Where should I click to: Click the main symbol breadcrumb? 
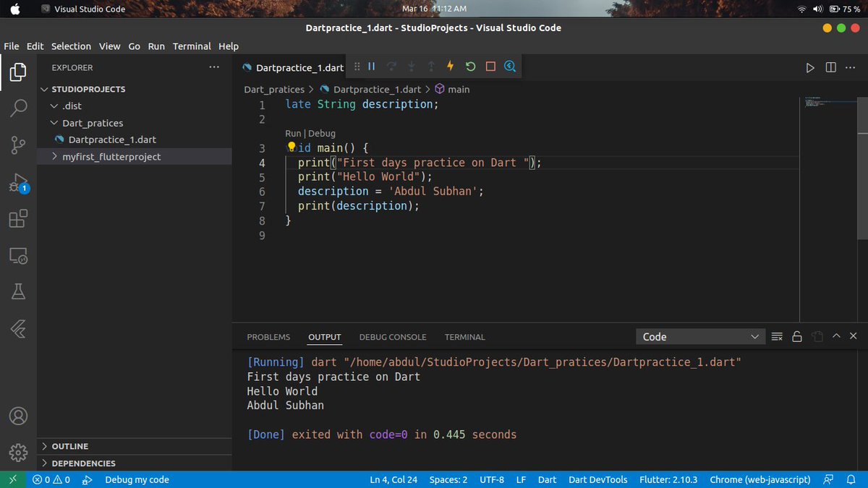[453, 90]
